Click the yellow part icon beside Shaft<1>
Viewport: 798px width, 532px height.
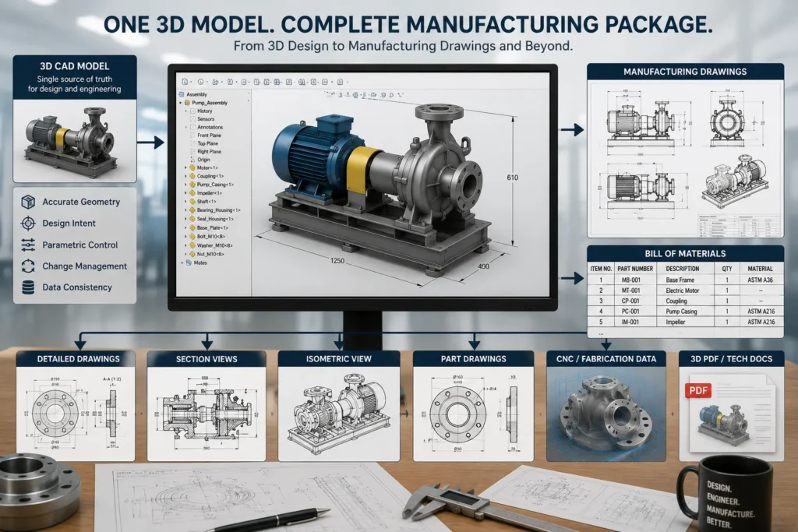click(x=192, y=202)
